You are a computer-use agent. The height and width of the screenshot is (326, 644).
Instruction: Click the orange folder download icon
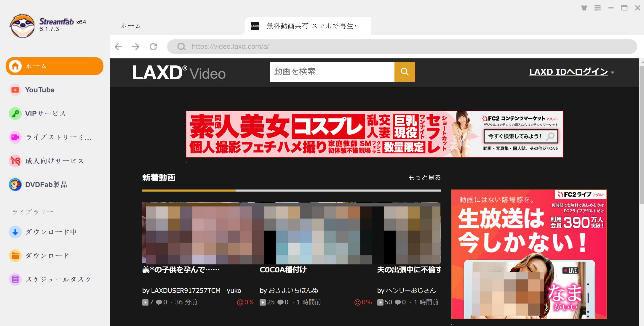tap(15, 256)
